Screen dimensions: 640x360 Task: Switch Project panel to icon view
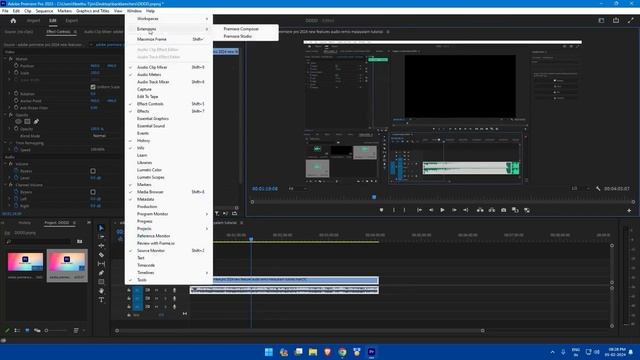[x=27, y=330]
